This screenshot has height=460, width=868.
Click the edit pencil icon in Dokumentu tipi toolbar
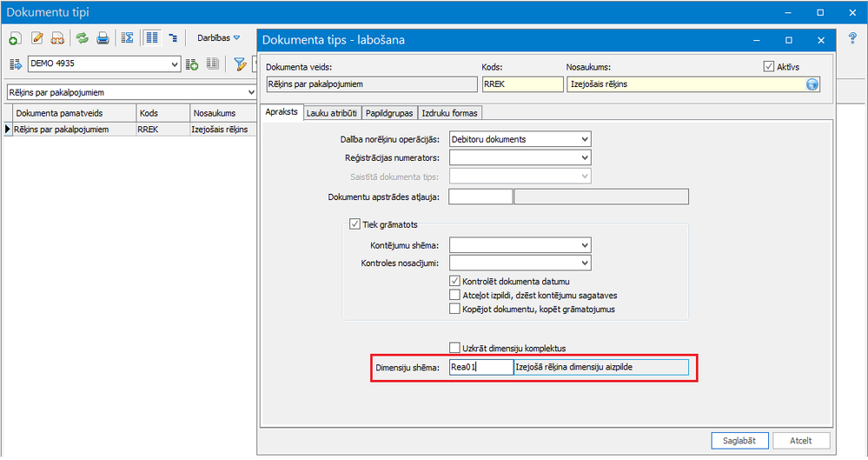[x=37, y=38]
